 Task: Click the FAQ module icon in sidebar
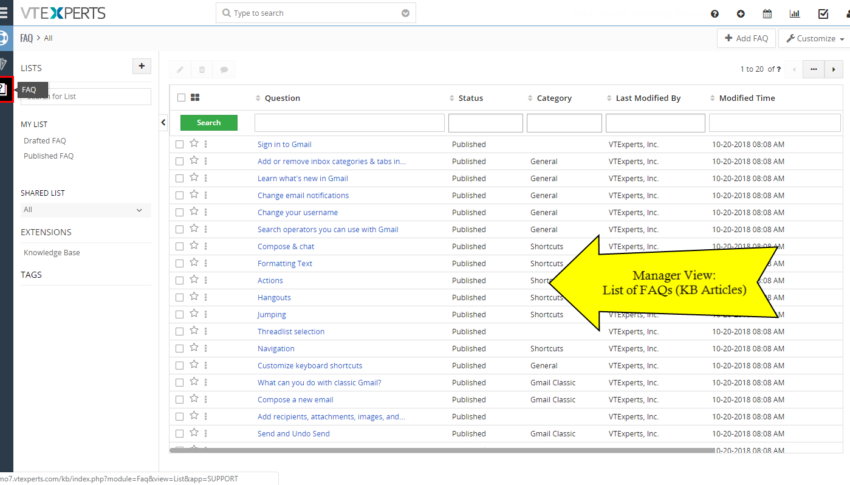(x=4, y=89)
